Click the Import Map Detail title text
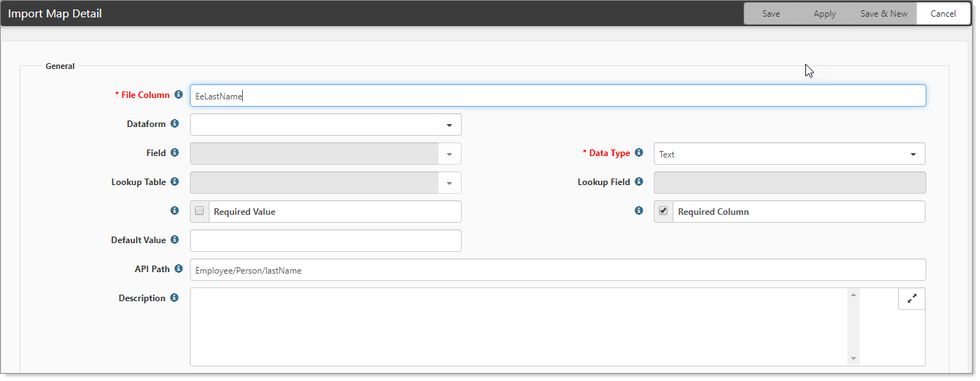Viewport: 980px width, 381px height. pos(55,14)
